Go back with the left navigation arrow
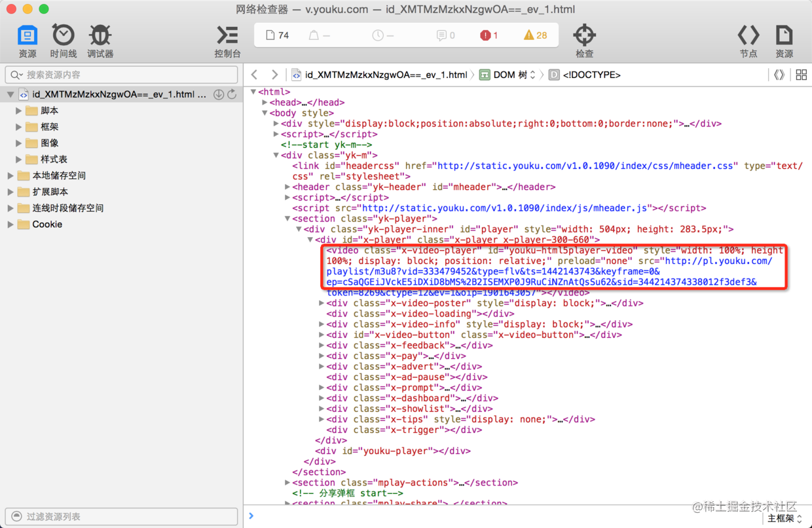This screenshot has height=528, width=812. (254, 75)
